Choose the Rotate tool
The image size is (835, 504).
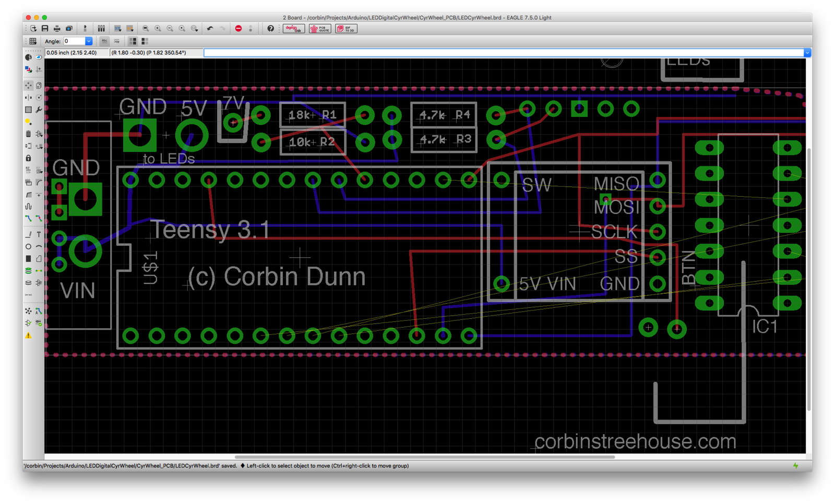39,98
